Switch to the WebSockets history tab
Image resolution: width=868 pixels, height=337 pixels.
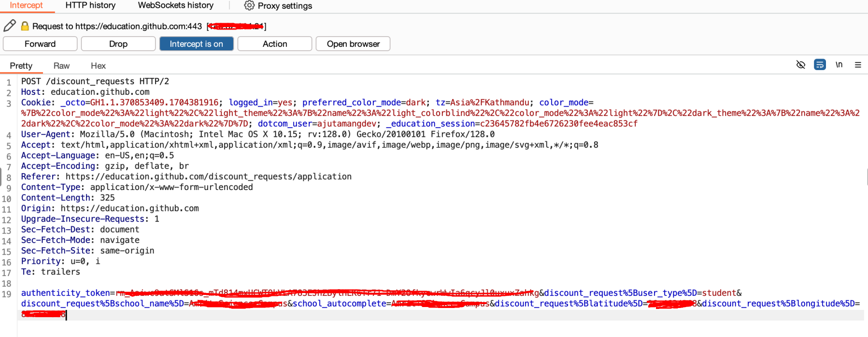click(x=175, y=5)
